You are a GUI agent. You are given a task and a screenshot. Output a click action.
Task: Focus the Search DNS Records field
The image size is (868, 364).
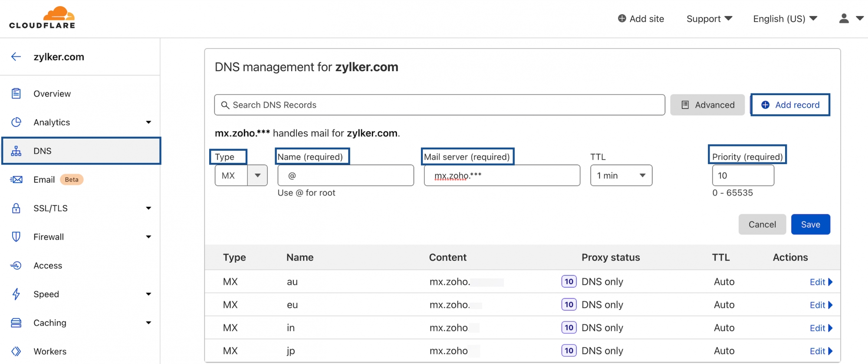440,105
